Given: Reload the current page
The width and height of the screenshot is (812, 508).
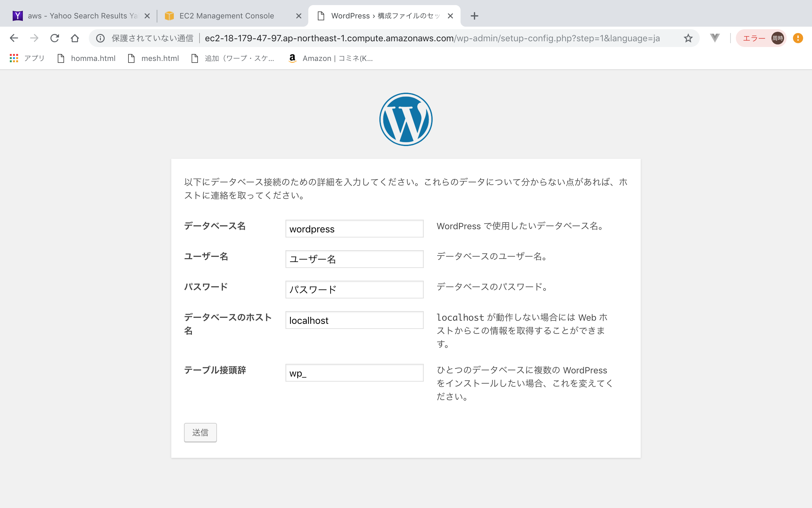Looking at the screenshot, I should [55, 38].
